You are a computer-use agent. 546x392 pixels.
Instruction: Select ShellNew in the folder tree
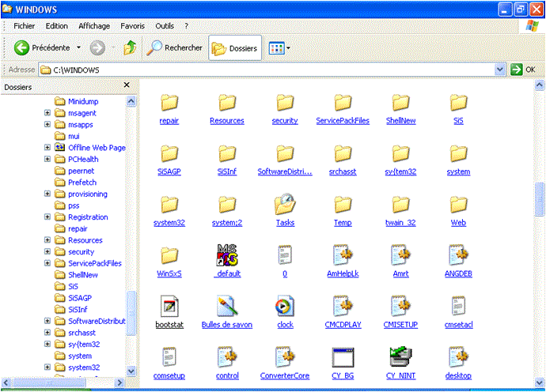click(82, 275)
